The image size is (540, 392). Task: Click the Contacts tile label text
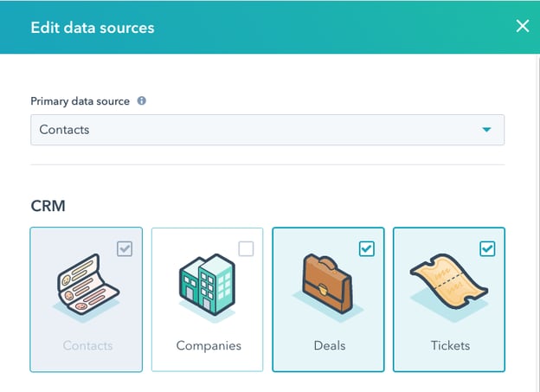pyautogui.click(x=87, y=345)
